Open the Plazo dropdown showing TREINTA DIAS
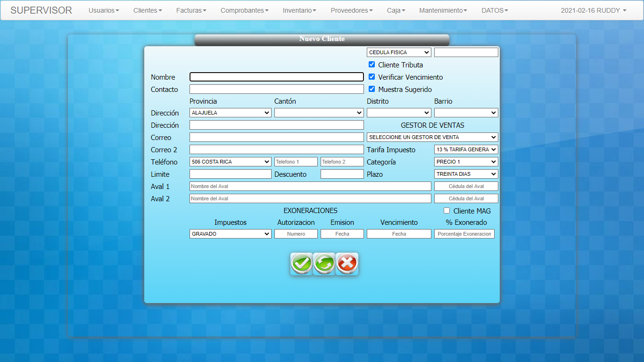This screenshot has height=362, width=644. 466,174
